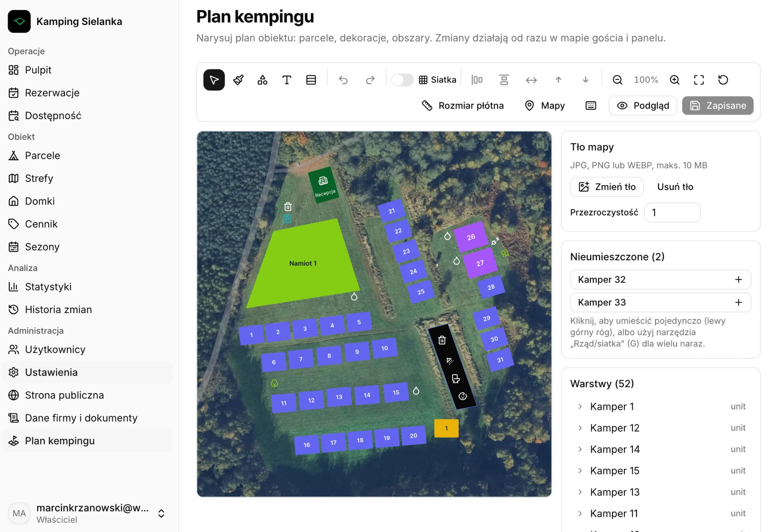Align selected items horizontally

[477, 80]
